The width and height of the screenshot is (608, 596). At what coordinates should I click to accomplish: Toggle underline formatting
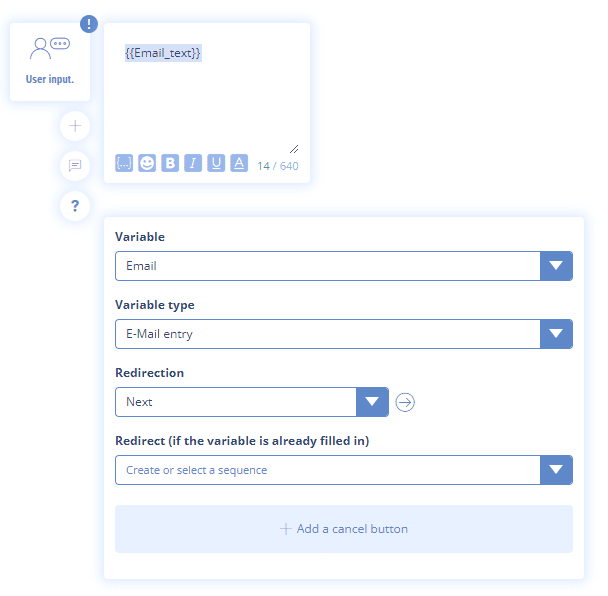[216, 163]
